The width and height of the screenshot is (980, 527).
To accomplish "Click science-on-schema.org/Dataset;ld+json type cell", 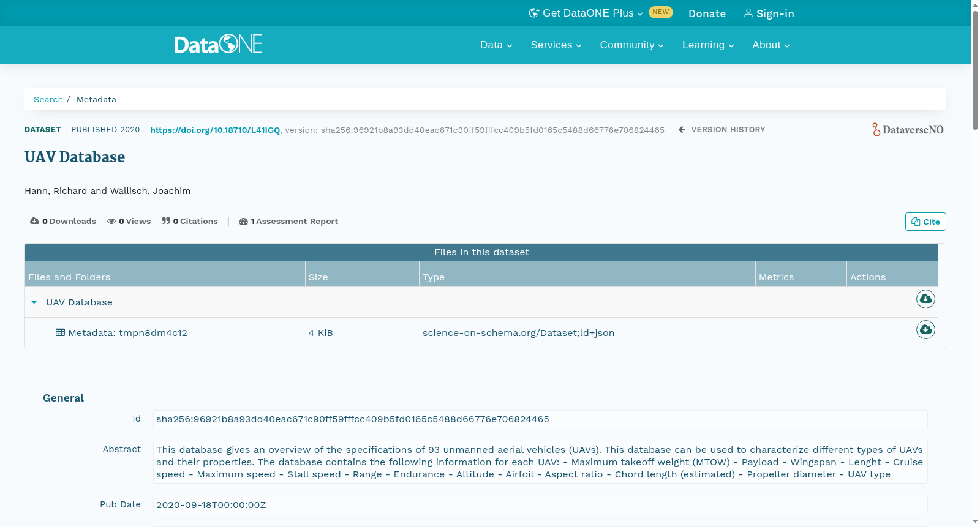I will click(x=518, y=333).
